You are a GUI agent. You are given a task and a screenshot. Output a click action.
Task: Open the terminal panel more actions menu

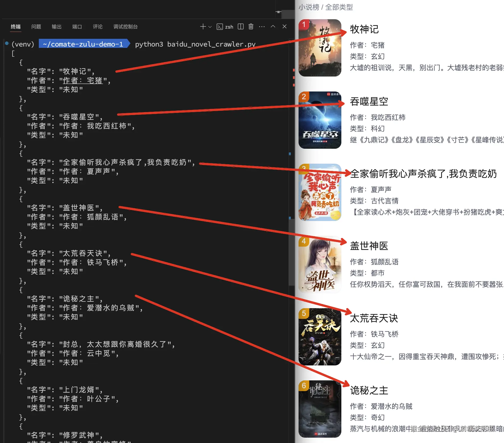tap(262, 26)
